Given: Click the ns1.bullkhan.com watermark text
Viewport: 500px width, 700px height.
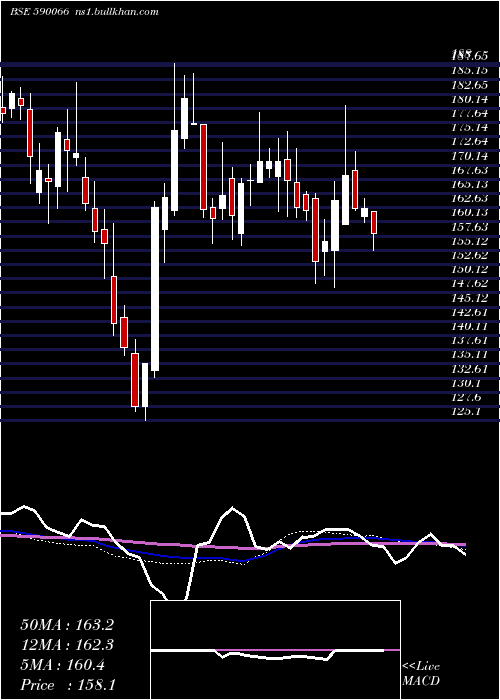Looking at the screenshot, I should (117, 12).
